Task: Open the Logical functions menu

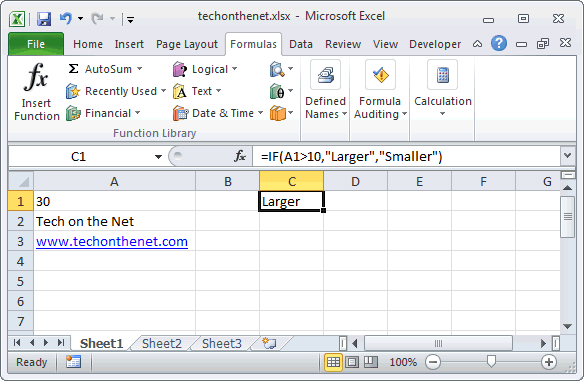Action: (x=205, y=69)
